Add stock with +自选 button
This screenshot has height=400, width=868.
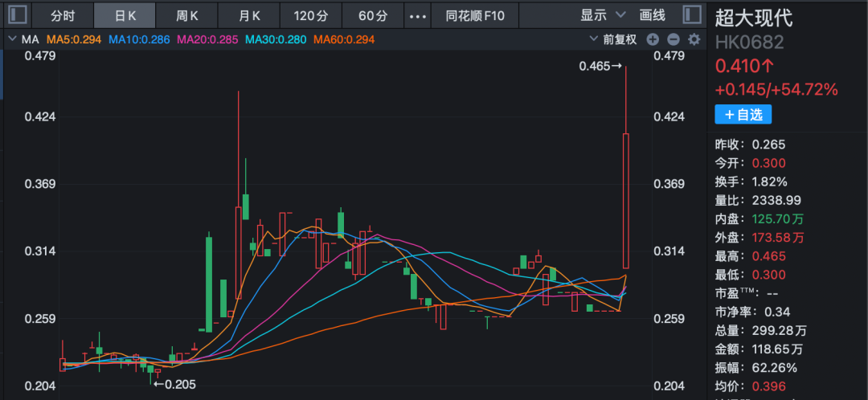[743, 115]
